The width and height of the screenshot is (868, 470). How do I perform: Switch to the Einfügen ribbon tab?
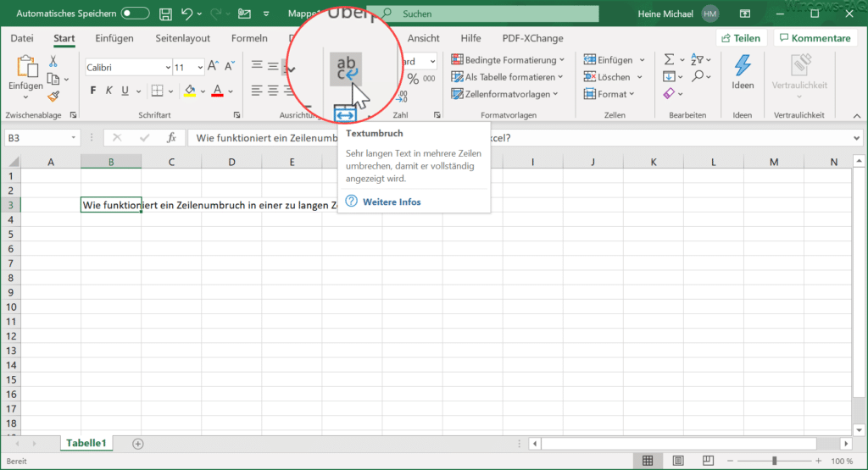pyautogui.click(x=114, y=38)
